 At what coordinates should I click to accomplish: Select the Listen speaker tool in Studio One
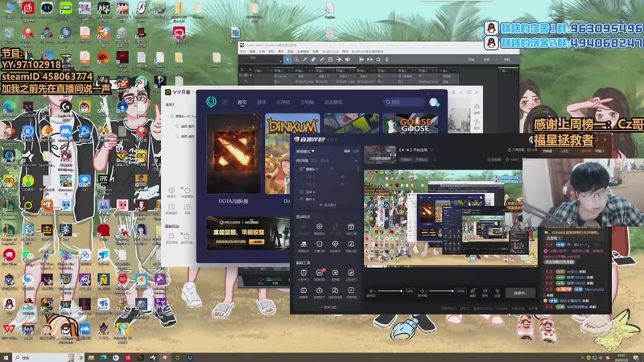tap(347, 60)
